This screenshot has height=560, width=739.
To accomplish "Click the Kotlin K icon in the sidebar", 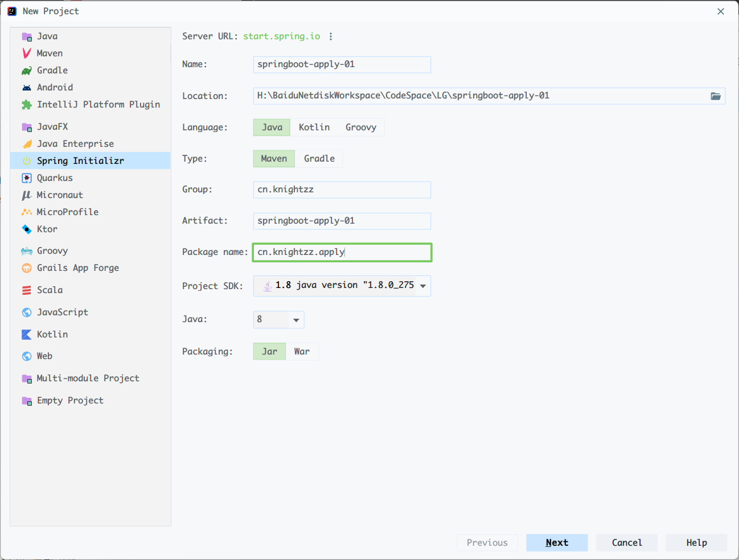I will point(27,335).
